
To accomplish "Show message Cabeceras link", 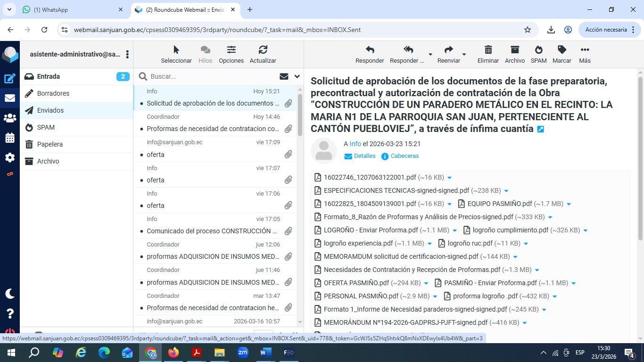I will tap(404, 156).
